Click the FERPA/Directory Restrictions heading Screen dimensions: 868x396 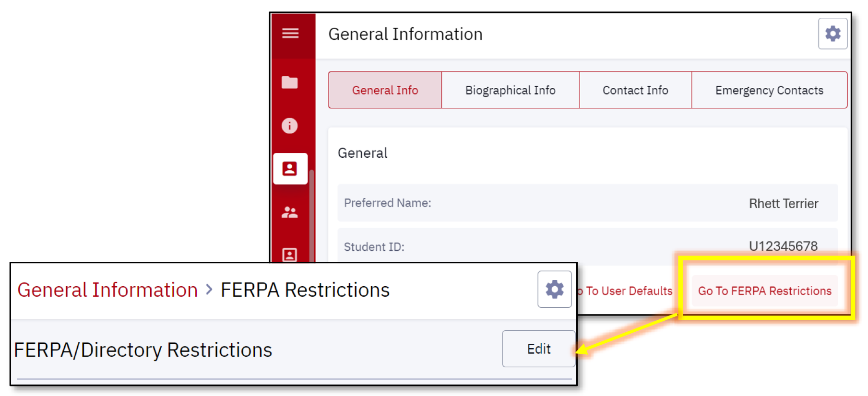coord(143,349)
